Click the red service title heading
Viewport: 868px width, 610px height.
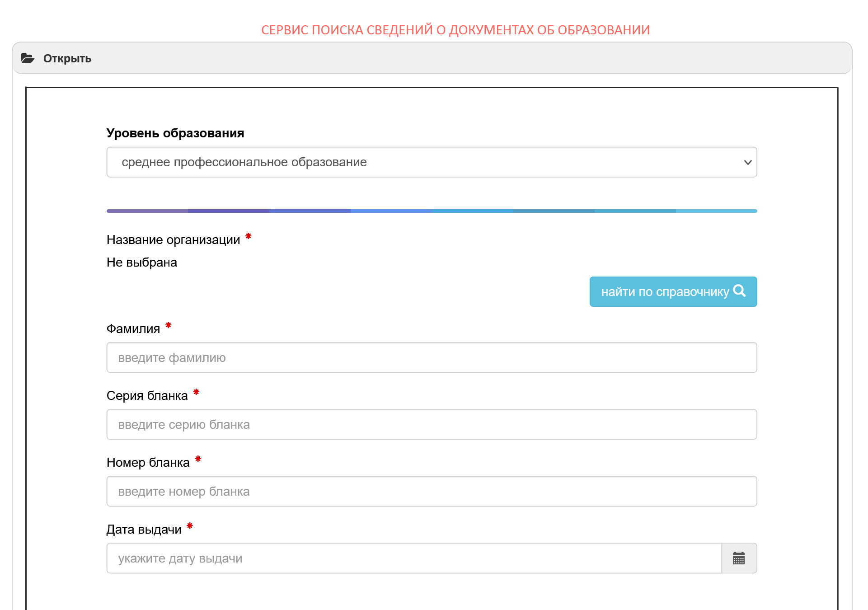click(x=455, y=30)
